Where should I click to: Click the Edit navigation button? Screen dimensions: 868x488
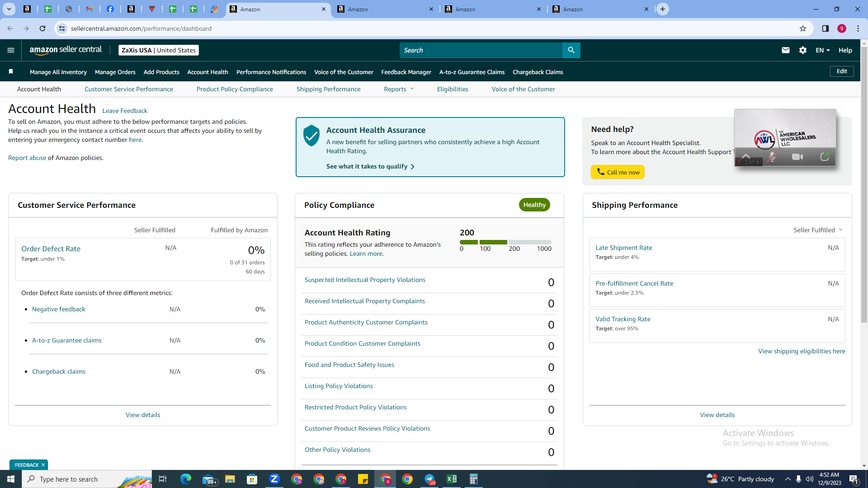pos(842,71)
